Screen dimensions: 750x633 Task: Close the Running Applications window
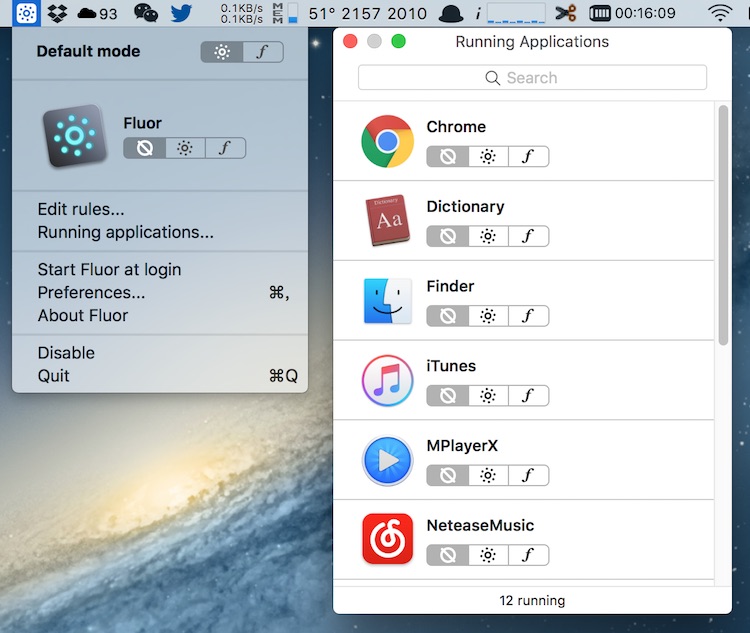pyautogui.click(x=350, y=42)
